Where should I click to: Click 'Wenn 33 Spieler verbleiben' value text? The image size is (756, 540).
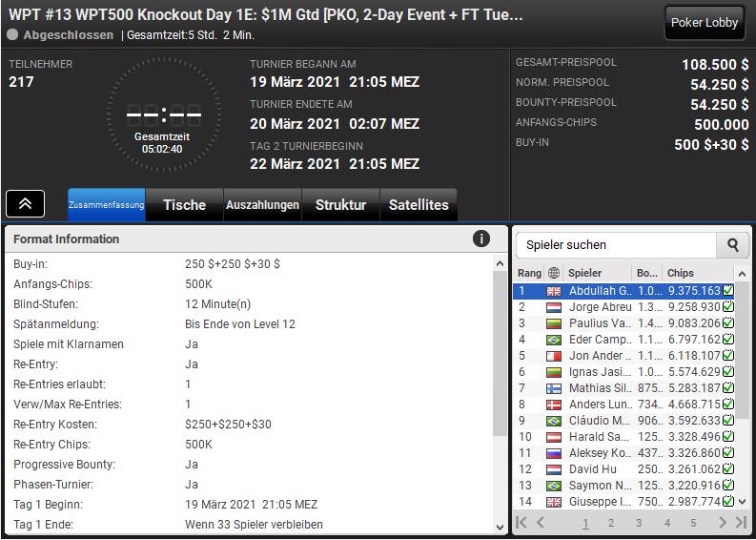point(254,525)
